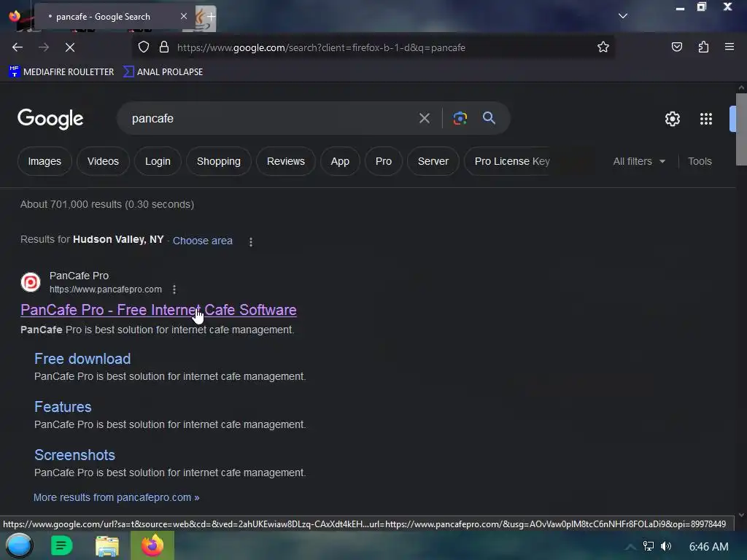Clear the search box text
This screenshot has width=747, height=560.
coord(425,118)
